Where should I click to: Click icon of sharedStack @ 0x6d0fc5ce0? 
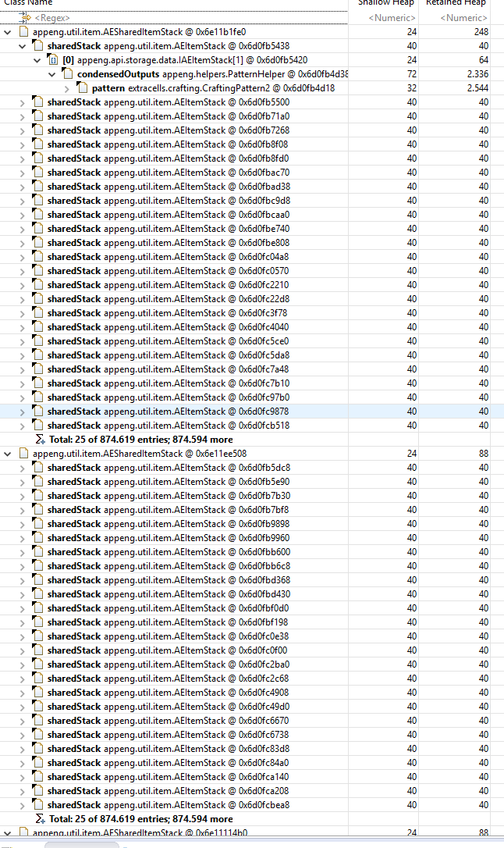(x=37, y=340)
